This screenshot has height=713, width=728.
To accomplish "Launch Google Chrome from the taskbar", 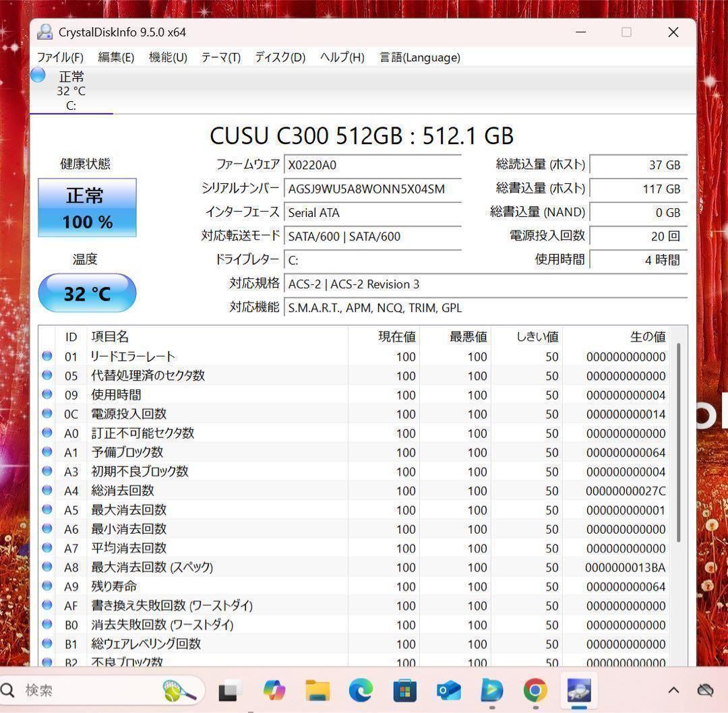I will coord(535,690).
